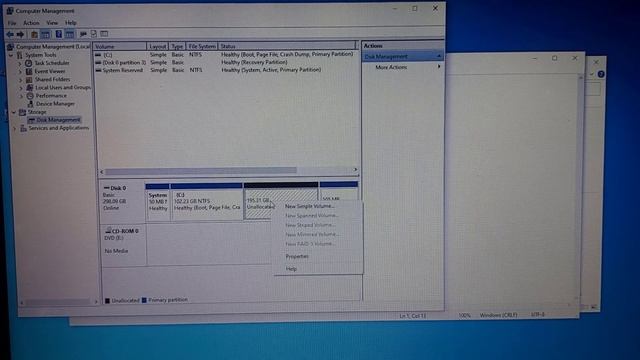The height and width of the screenshot is (360, 640).
Task: Sort by the Type column header
Action: [x=177, y=46]
